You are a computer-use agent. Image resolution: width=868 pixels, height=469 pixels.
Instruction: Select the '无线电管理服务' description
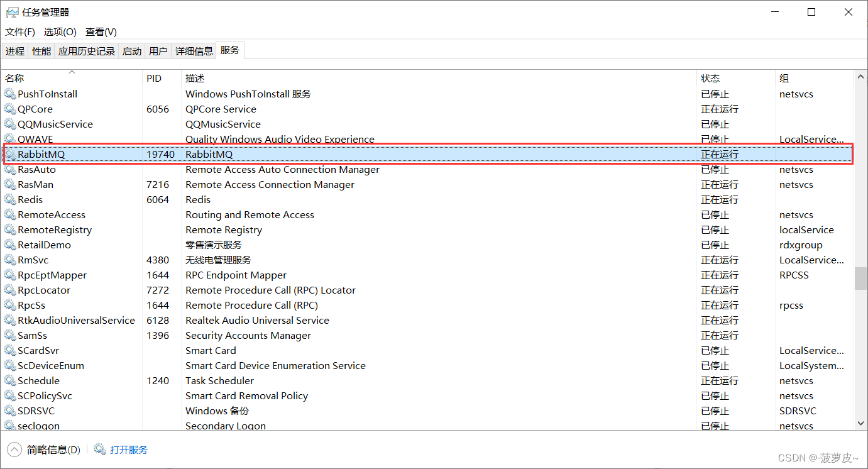point(218,260)
